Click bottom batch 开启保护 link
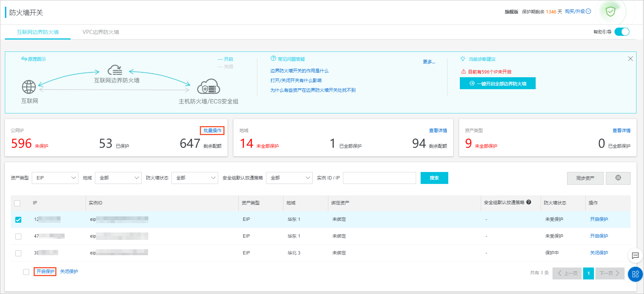 pos(45,272)
